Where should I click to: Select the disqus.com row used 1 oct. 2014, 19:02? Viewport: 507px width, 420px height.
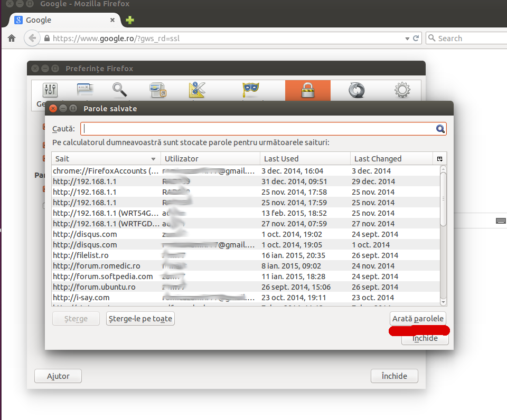coord(246,234)
